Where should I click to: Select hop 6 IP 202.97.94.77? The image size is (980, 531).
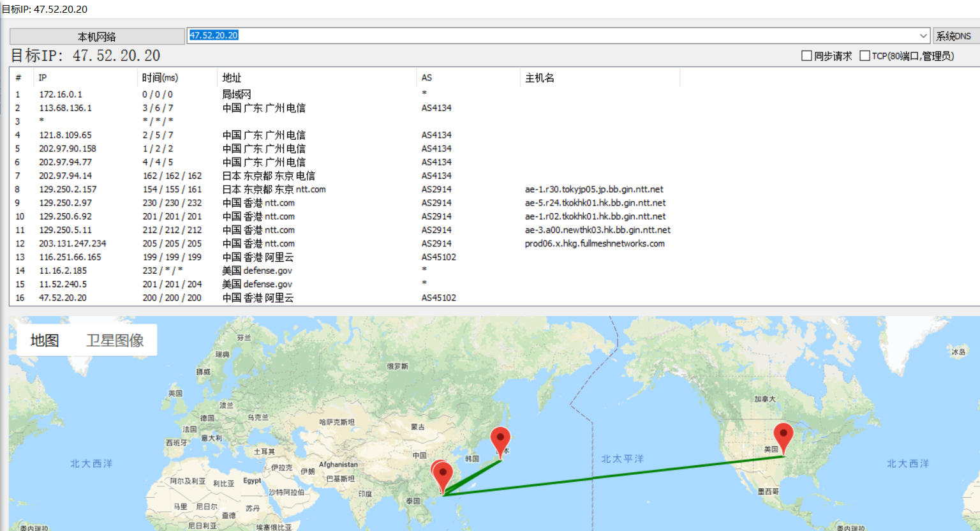(x=66, y=162)
